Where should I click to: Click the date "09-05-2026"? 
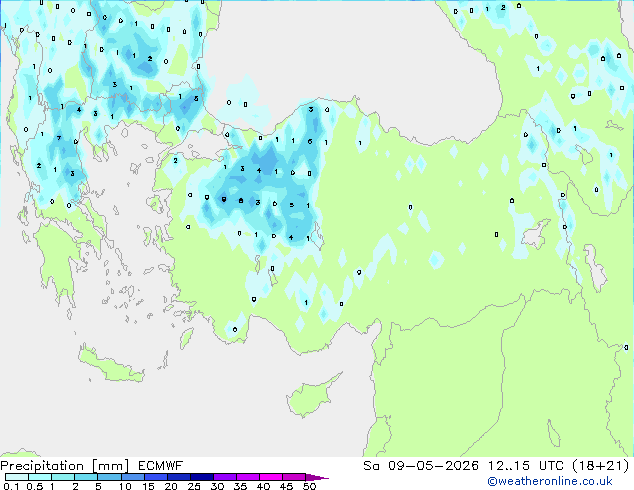tap(433, 466)
